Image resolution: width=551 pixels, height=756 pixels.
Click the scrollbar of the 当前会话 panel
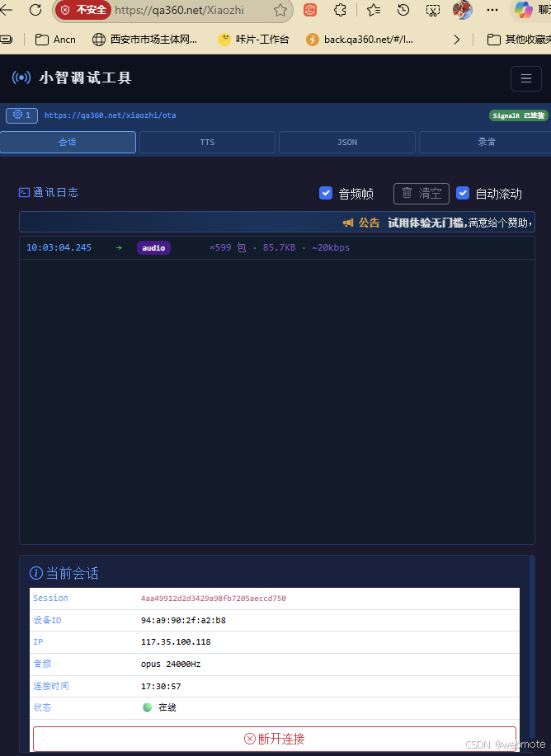click(532, 646)
